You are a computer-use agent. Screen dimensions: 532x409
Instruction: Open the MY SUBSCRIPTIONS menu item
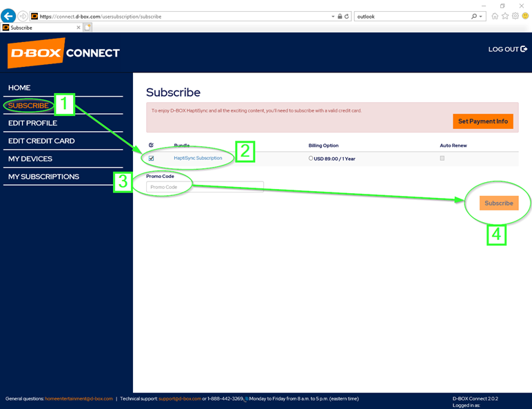pos(44,177)
